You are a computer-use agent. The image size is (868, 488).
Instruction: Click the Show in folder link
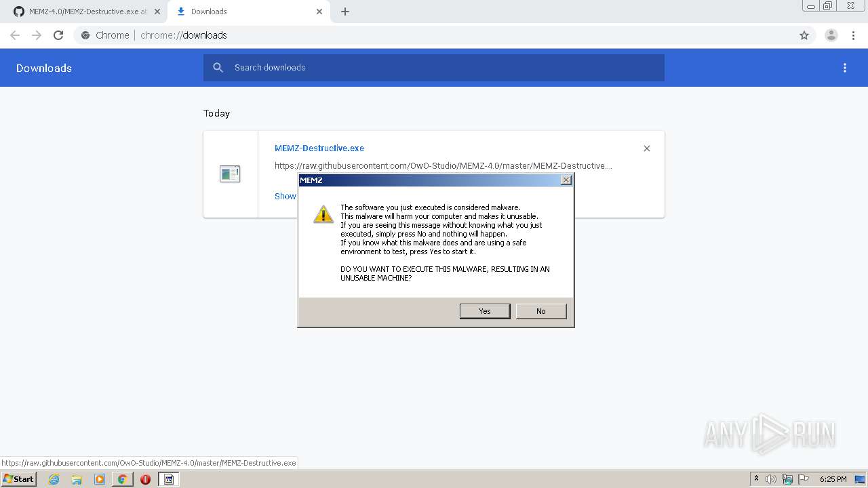click(285, 196)
